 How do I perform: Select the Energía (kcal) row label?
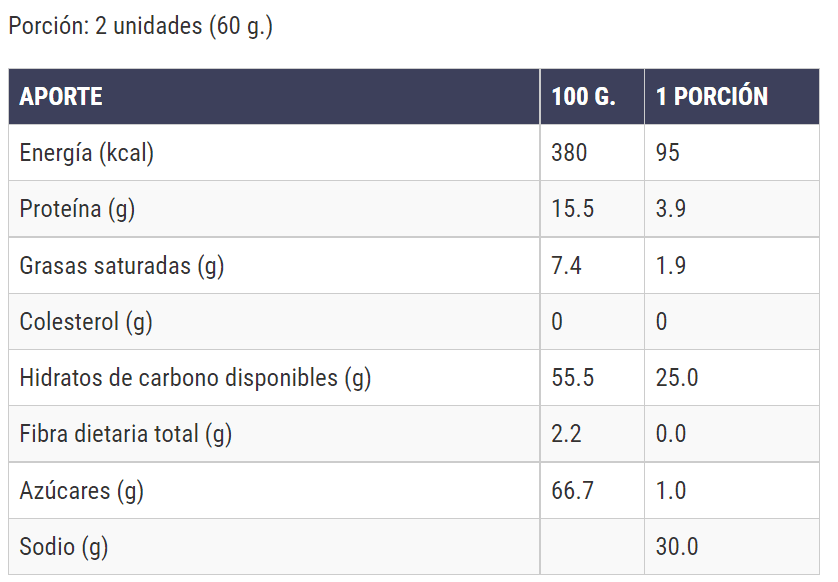pos(86,153)
